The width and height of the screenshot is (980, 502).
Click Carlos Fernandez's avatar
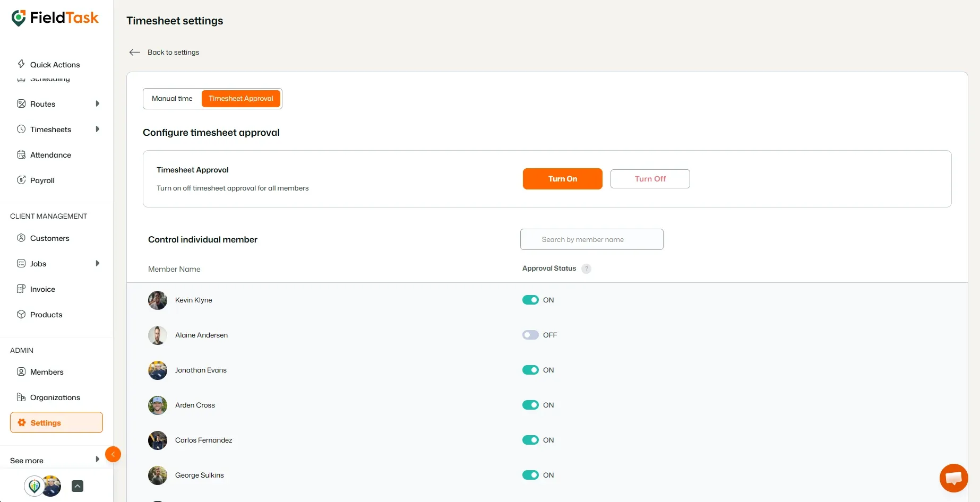click(158, 440)
